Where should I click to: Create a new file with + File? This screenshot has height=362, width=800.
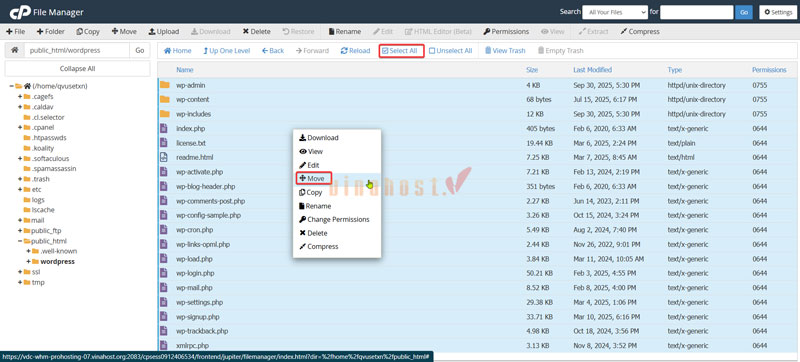[x=15, y=32]
